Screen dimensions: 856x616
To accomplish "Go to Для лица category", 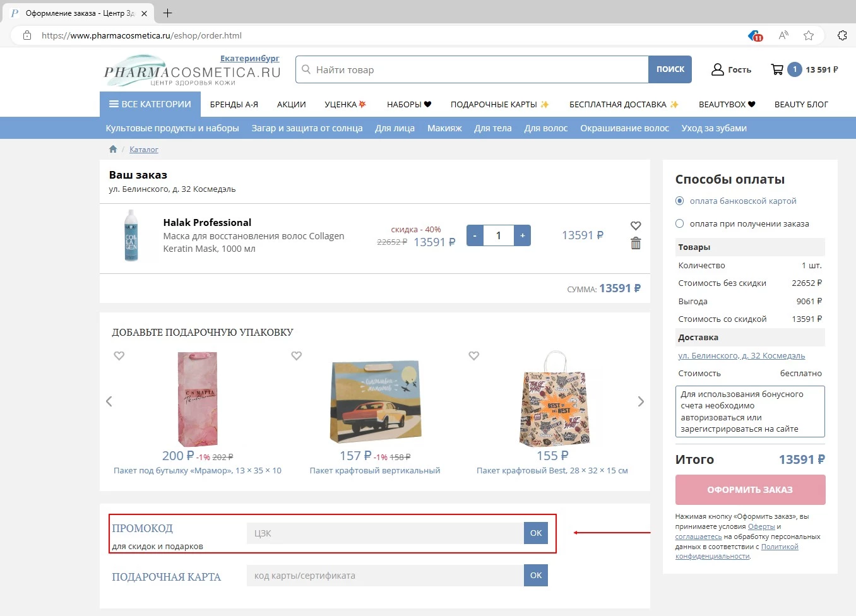I will coord(395,128).
